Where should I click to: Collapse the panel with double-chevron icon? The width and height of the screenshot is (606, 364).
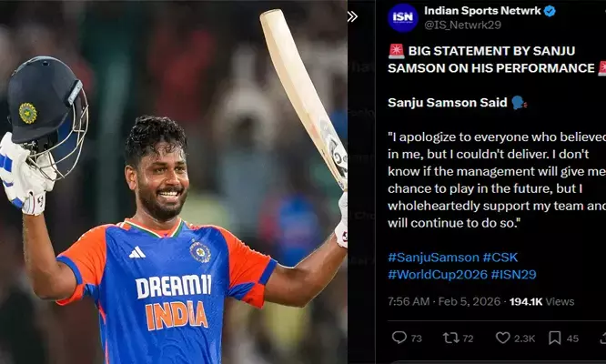[x=352, y=16]
